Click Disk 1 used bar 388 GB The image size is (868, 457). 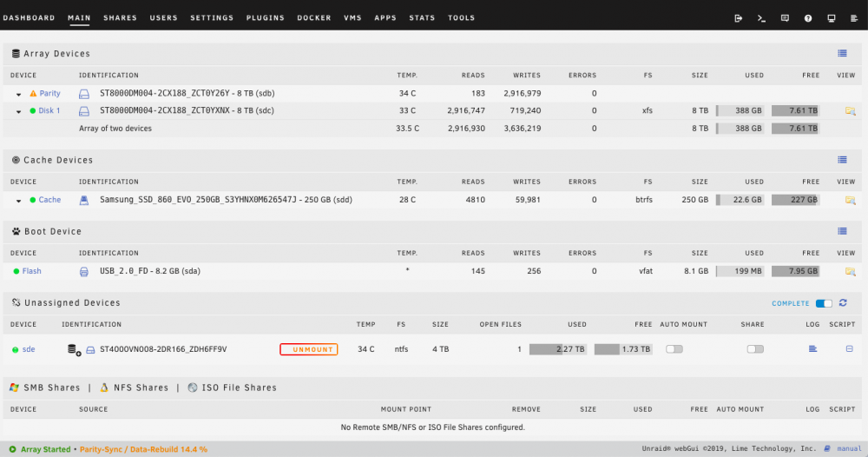pos(740,111)
